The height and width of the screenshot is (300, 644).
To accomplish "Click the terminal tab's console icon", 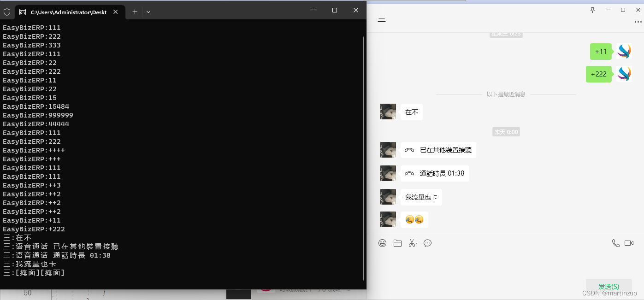I will [x=23, y=12].
